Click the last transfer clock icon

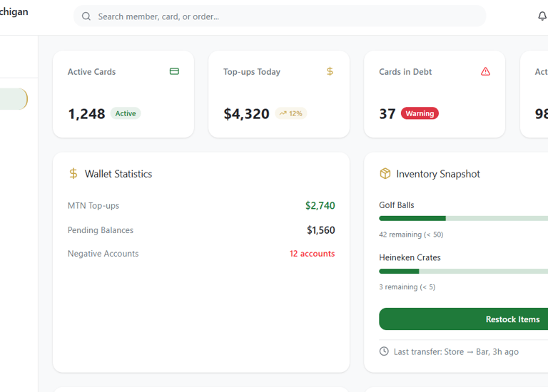[x=384, y=351]
